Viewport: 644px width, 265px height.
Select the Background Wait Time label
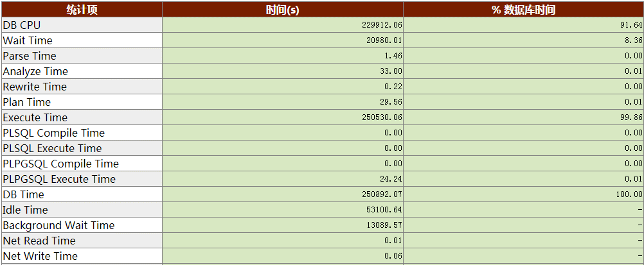(x=58, y=225)
